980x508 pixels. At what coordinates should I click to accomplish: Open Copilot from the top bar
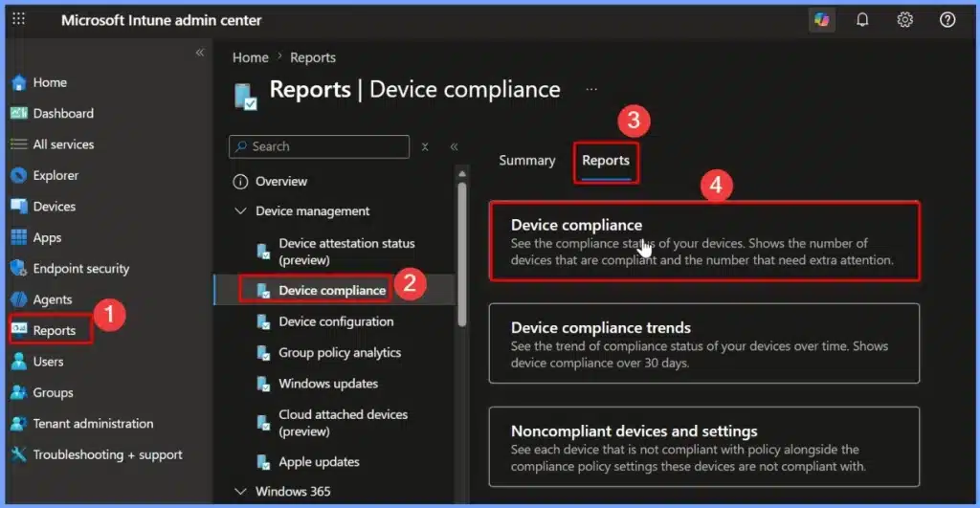tap(821, 20)
